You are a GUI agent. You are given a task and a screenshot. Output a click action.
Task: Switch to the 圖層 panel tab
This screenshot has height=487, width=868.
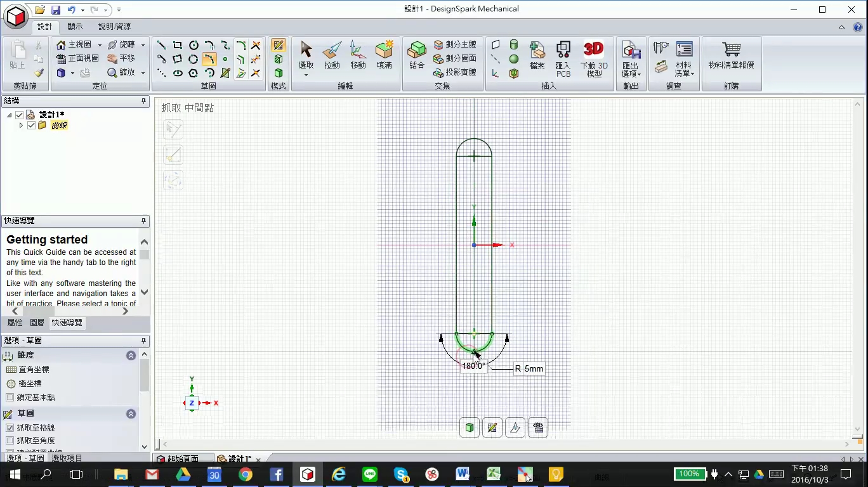coord(37,323)
